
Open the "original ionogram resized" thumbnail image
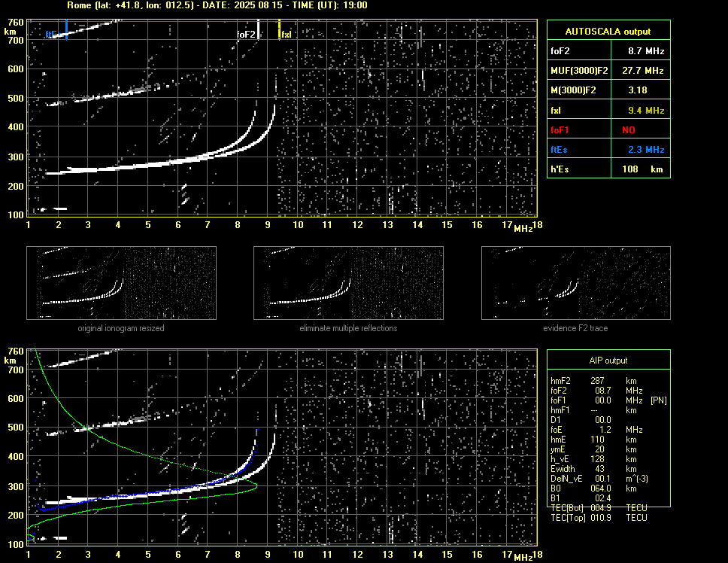coord(121,283)
